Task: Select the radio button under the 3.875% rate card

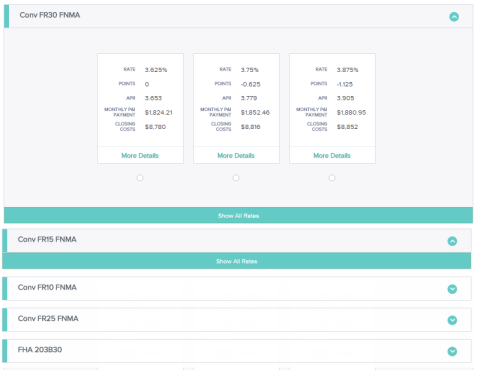Action: (x=332, y=178)
